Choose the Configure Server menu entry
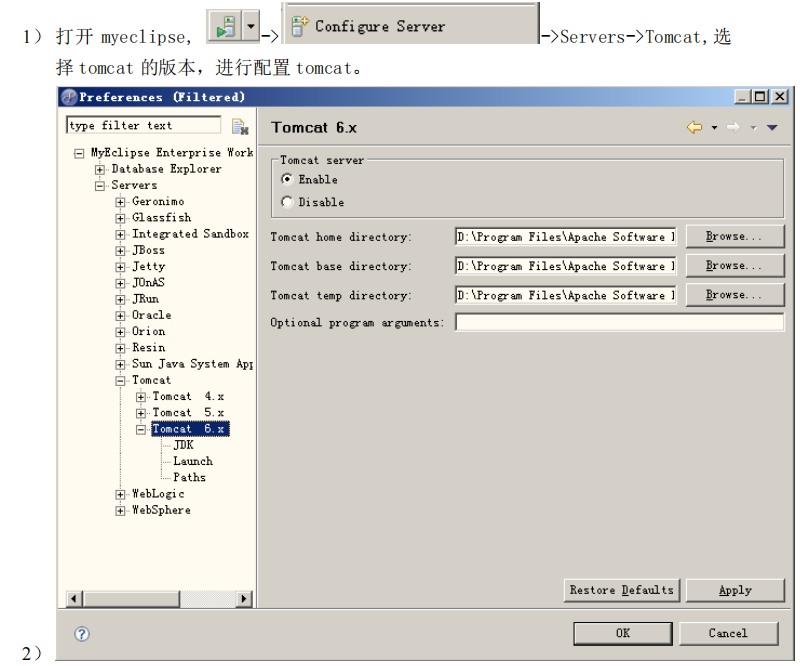The width and height of the screenshot is (803, 666). click(411, 25)
